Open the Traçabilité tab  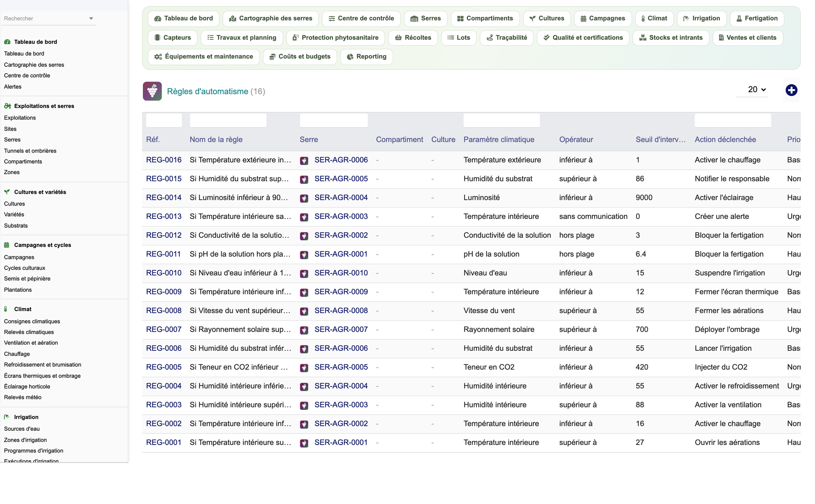(507, 38)
